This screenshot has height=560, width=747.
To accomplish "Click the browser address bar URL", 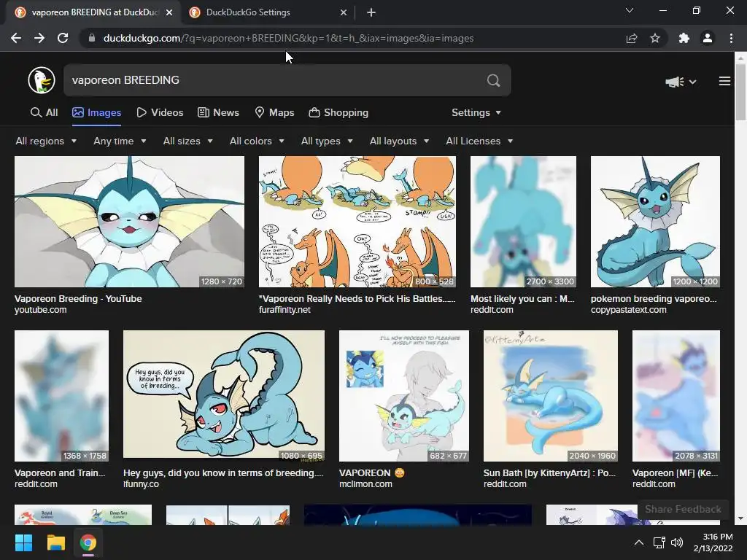I will tap(288, 38).
